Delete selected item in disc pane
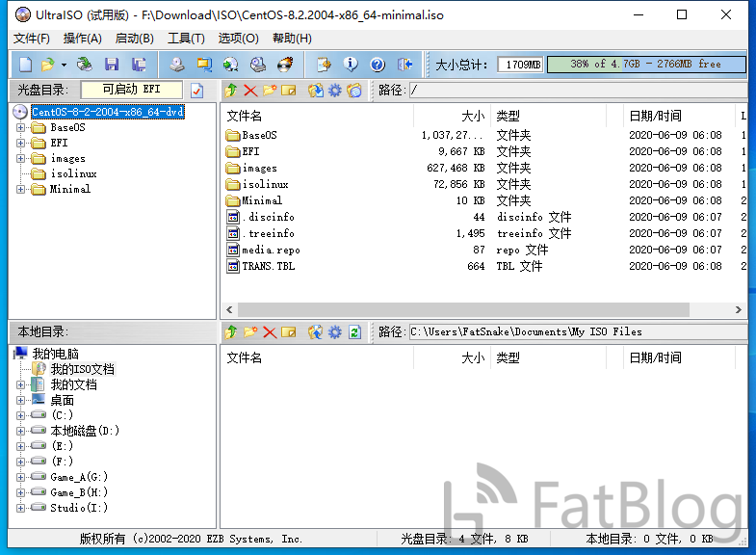This screenshot has width=756, height=555. [250, 91]
